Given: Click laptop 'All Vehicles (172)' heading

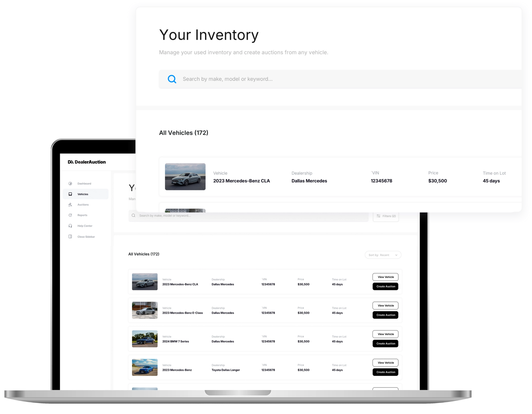Looking at the screenshot, I should (x=144, y=254).
